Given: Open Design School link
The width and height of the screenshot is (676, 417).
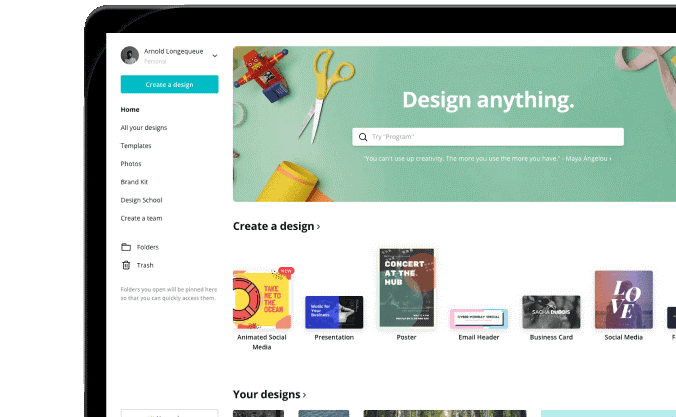Looking at the screenshot, I should [141, 200].
